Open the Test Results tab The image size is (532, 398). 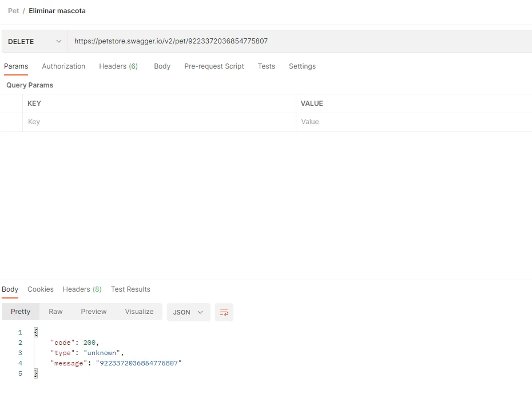coord(130,289)
